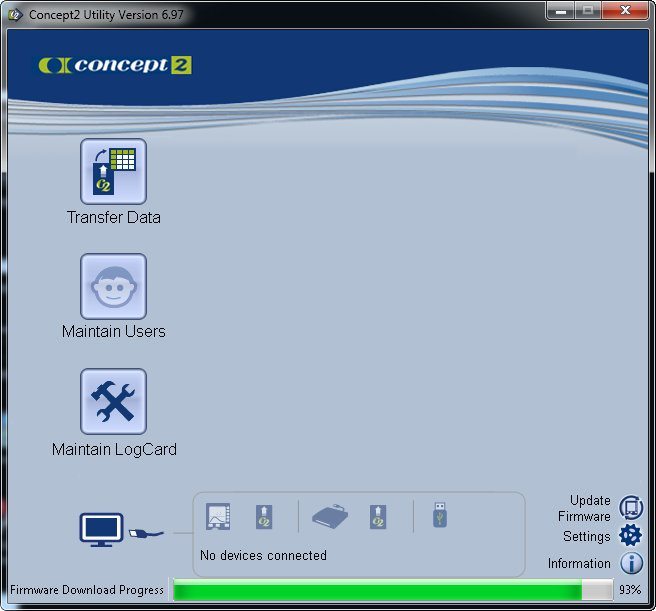The image size is (656, 611).
Task: Click the USB cable plug icon
Action: [x=145, y=533]
